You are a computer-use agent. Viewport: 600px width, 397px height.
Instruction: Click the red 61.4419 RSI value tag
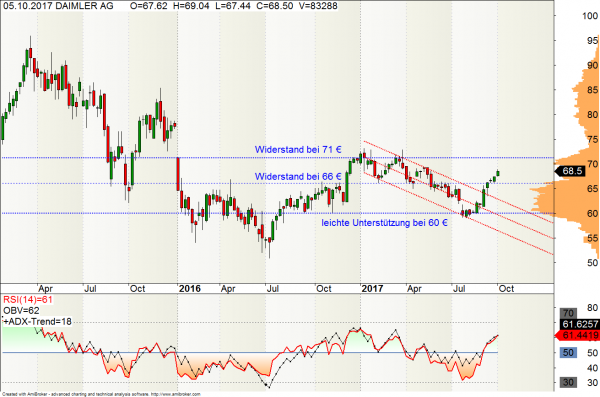click(x=577, y=336)
